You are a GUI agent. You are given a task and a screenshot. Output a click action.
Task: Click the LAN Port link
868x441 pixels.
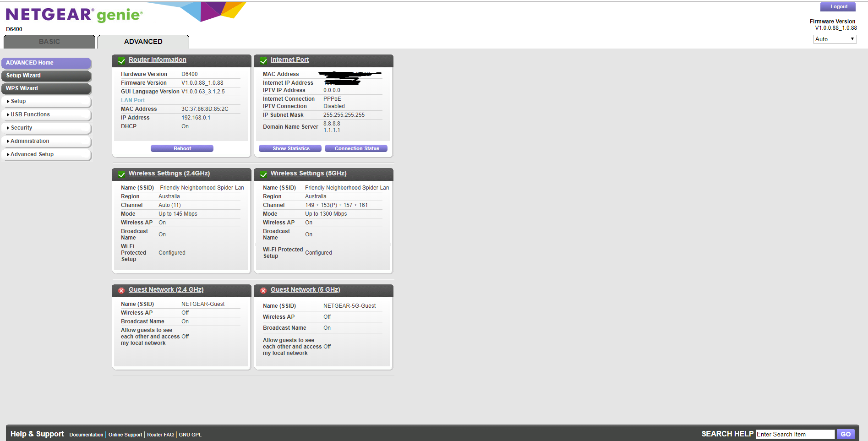click(133, 100)
